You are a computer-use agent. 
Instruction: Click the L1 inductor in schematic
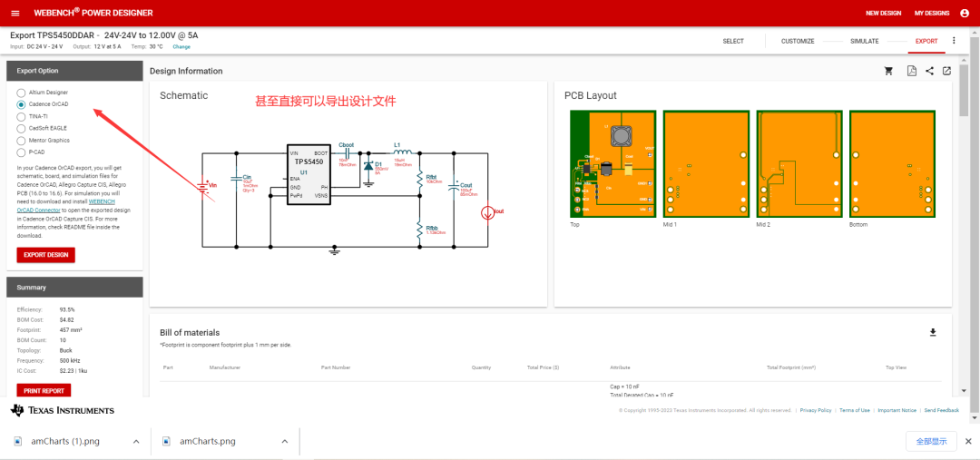click(x=403, y=151)
